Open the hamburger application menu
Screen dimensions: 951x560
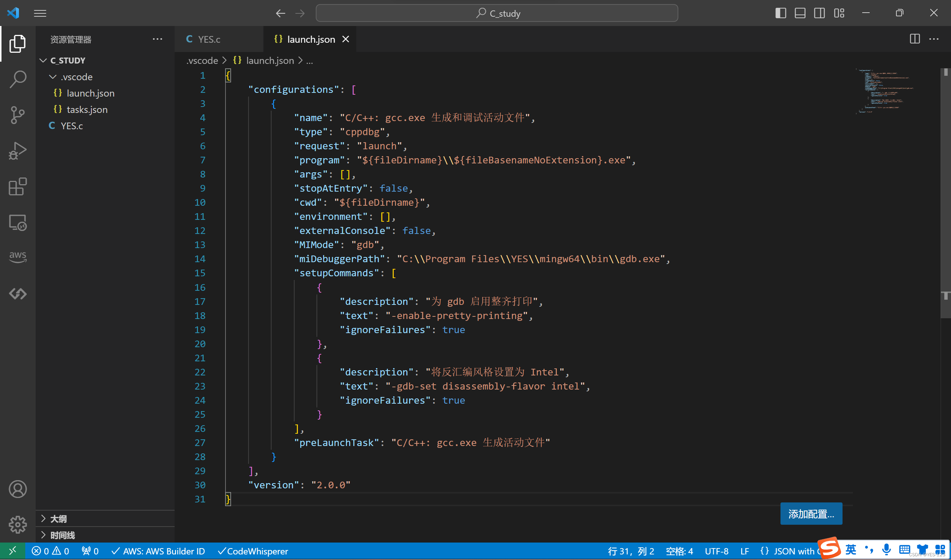pyautogui.click(x=40, y=13)
